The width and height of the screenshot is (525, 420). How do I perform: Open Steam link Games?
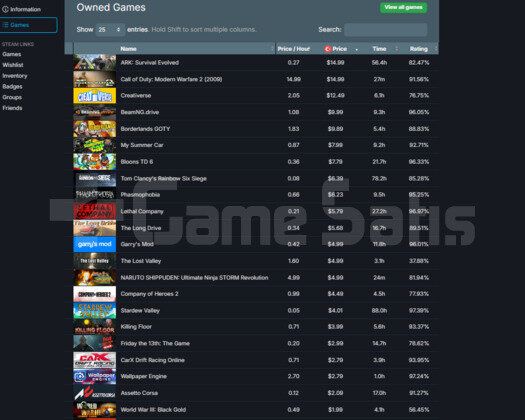12,54
